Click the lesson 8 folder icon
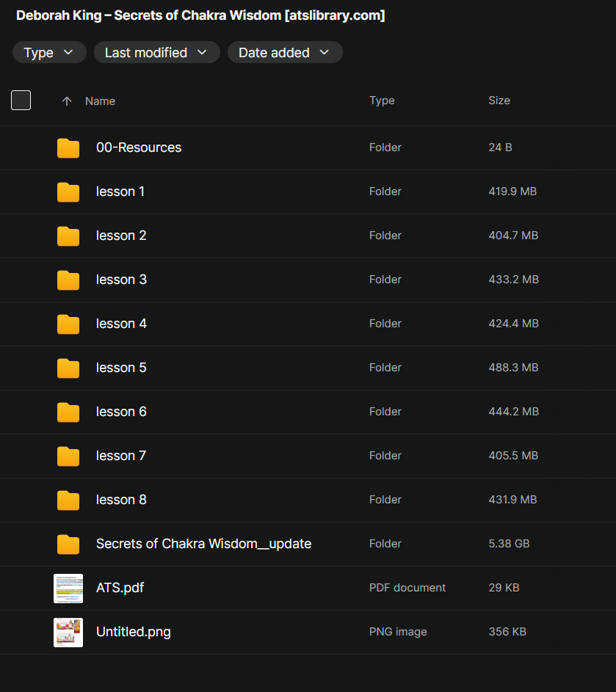The width and height of the screenshot is (616, 692). pyautogui.click(x=68, y=500)
